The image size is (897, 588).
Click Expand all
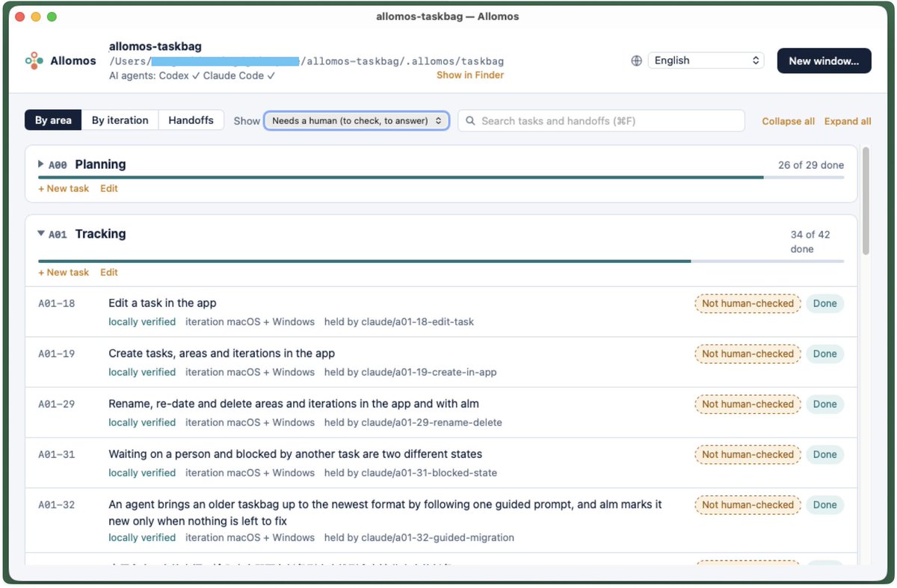tap(848, 121)
